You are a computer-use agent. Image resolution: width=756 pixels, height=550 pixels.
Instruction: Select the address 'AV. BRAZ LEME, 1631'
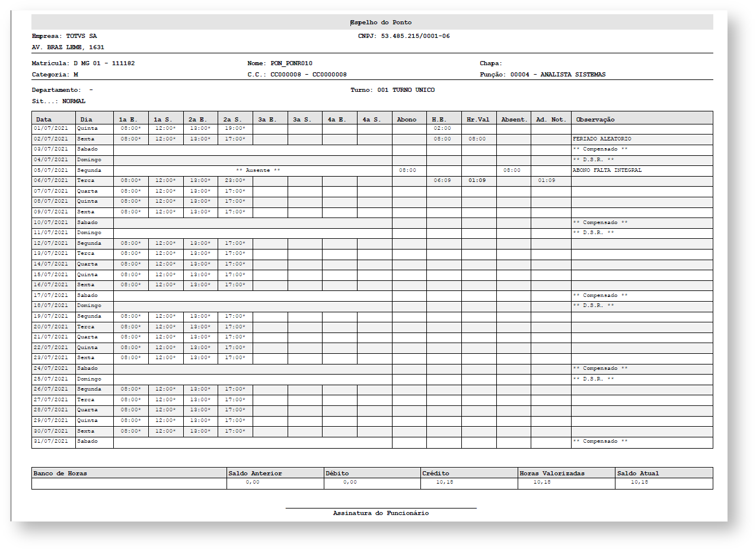[68, 47]
